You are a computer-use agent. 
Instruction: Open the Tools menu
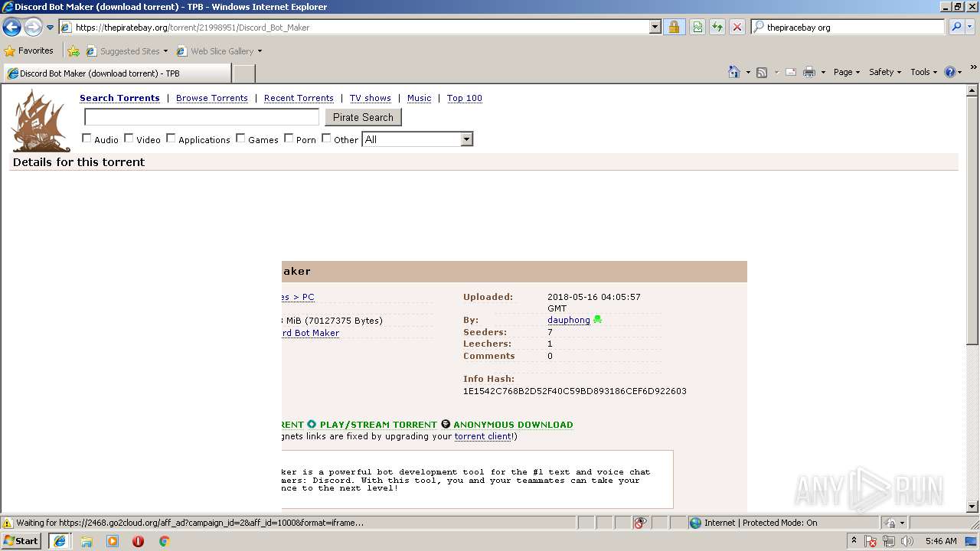tap(923, 72)
